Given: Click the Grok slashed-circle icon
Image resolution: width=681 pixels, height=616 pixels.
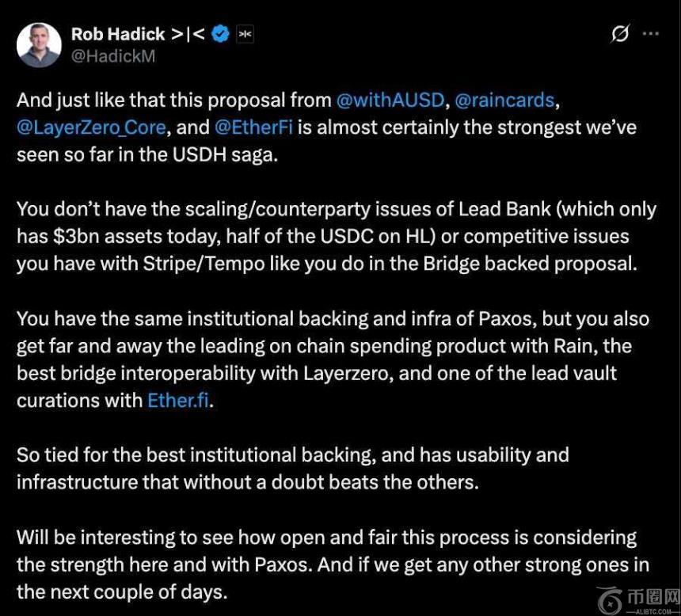Looking at the screenshot, I should click(x=620, y=34).
